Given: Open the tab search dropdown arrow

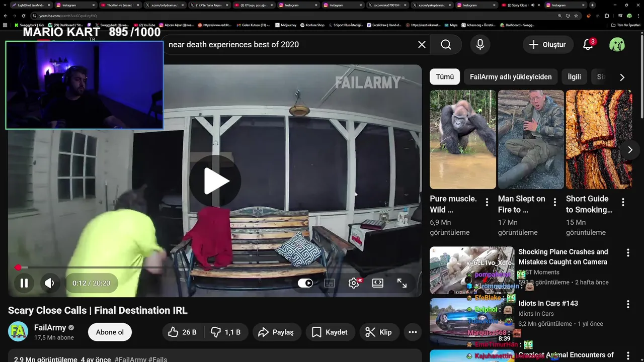Looking at the screenshot, I should pyautogui.click(x=5, y=5).
